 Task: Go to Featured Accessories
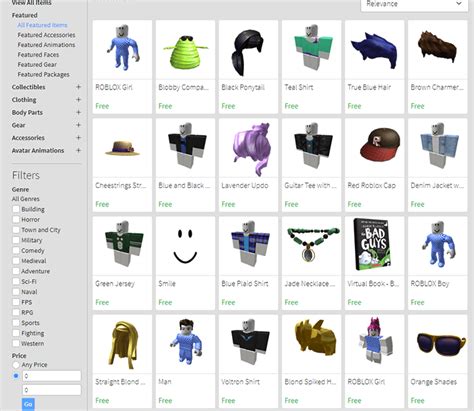[x=46, y=35]
